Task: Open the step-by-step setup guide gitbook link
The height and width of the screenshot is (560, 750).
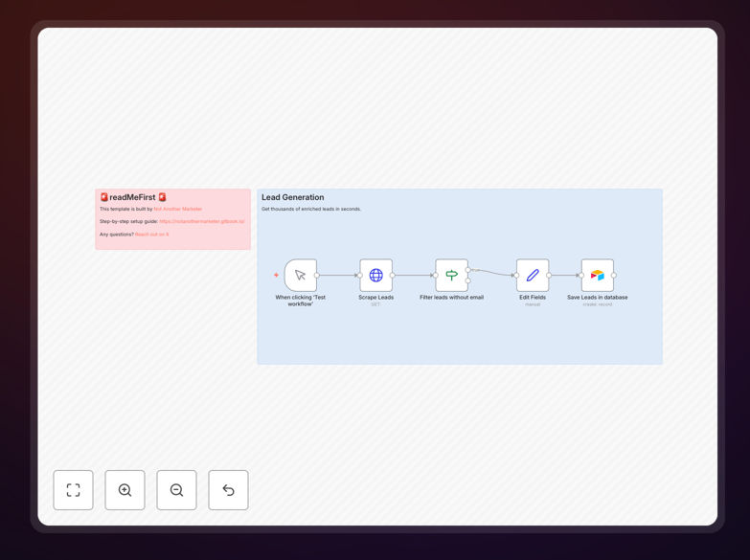Action: [x=202, y=221]
